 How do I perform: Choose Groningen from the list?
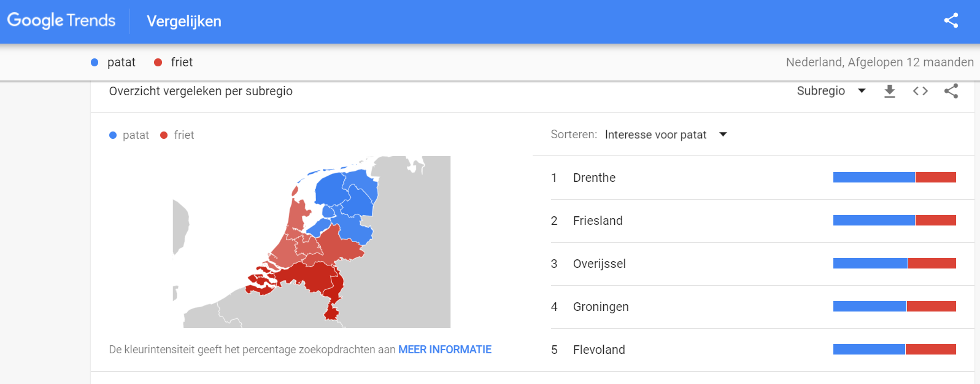pyautogui.click(x=601, y=307)
